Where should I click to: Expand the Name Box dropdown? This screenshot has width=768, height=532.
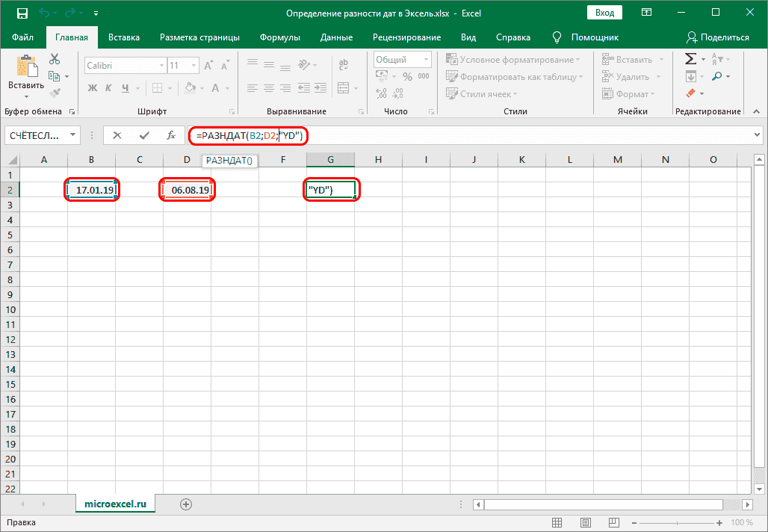click(x=73, y=135)
